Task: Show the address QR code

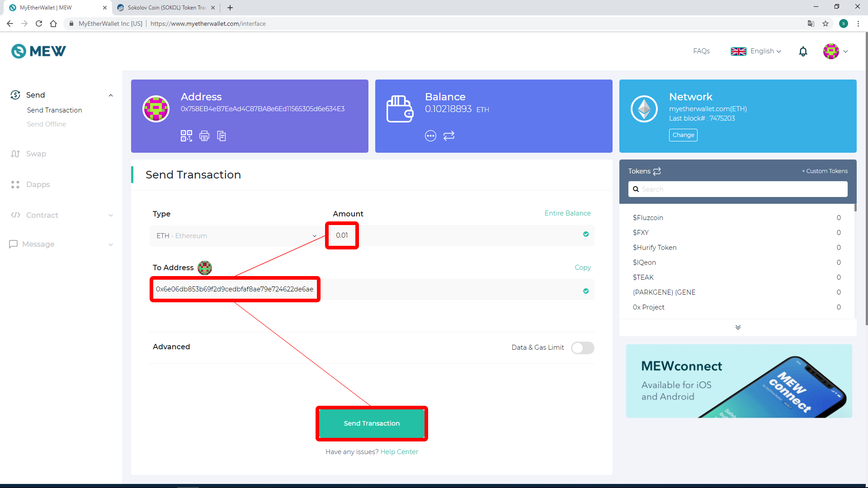Action: [186, 136]
